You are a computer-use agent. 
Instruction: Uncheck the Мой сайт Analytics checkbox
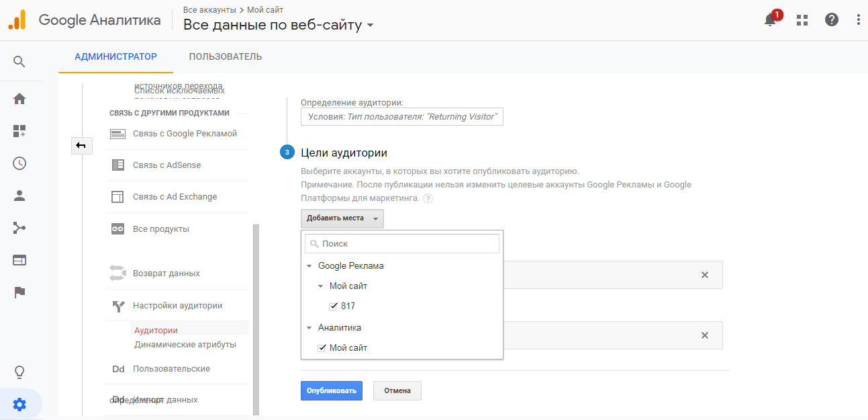coord(322,348)
